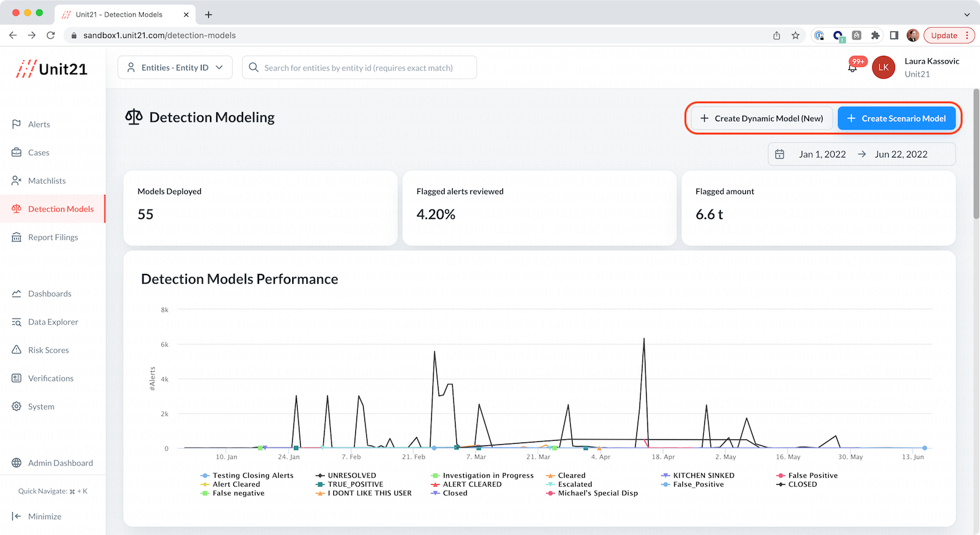Hide the False Positive legend series
Image resolution: width=980 pixels, height=535 pixels.
[x=807, y=476]
